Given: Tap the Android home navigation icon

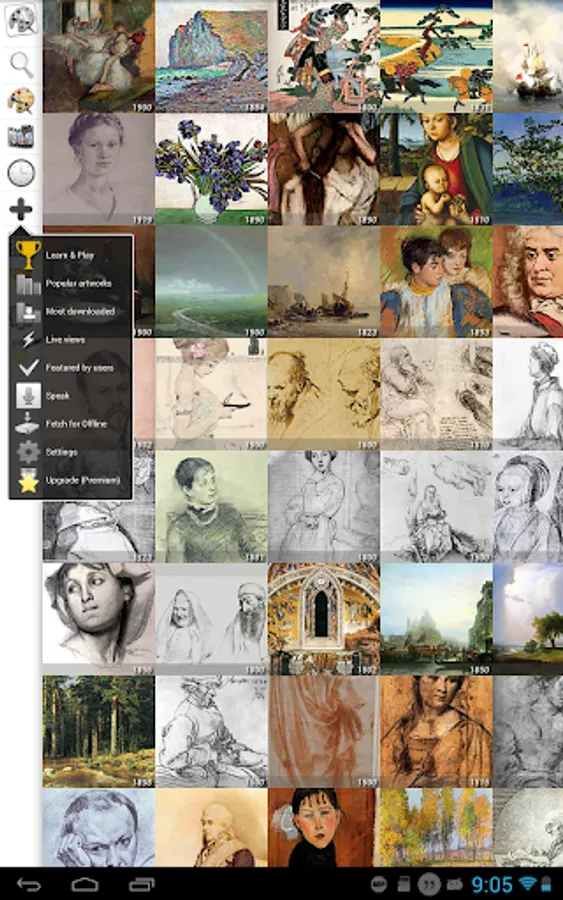Looking at the screenshot, I should pyautogui.click(x=85, y=884).
